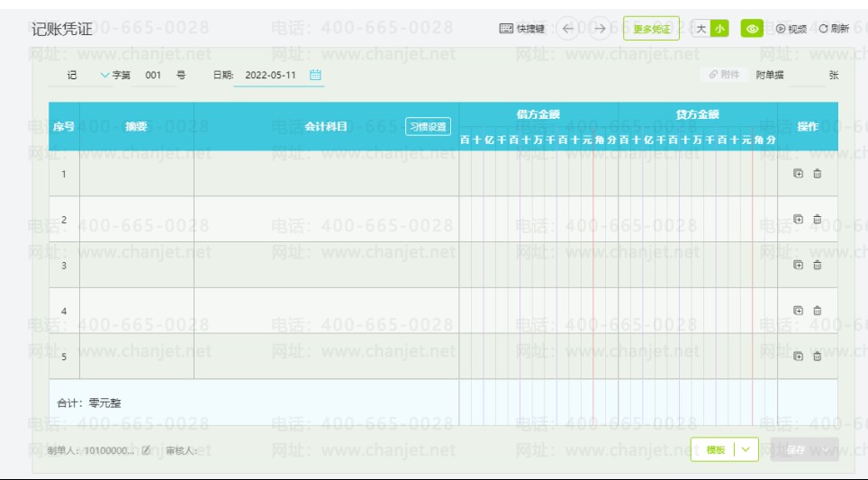Click the 贷方金额 cell in row 2
868x480 pixels.
pos(698,219)
